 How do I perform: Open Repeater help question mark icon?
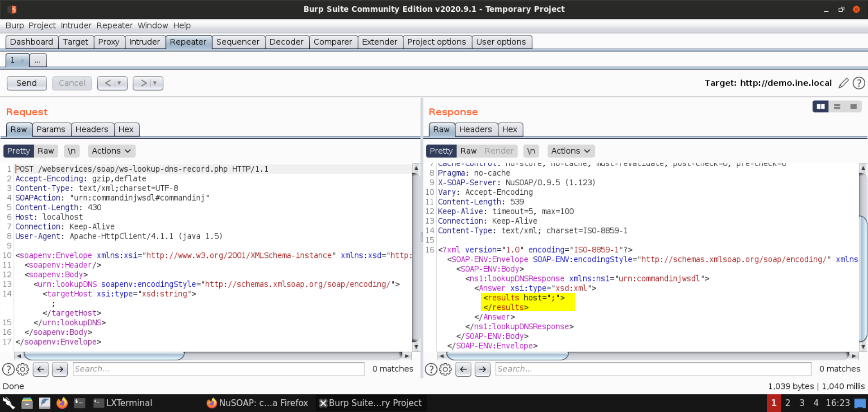pos(859,83)
